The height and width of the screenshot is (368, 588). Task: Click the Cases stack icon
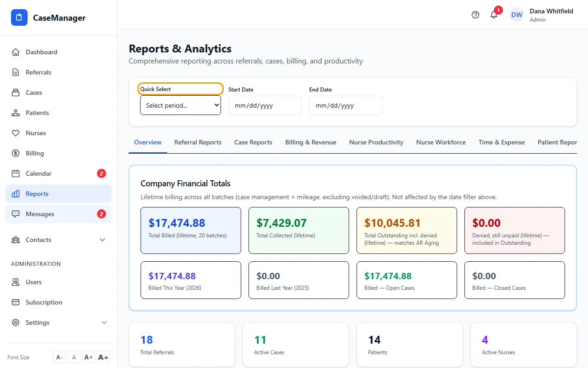click(x=16, y=92)
